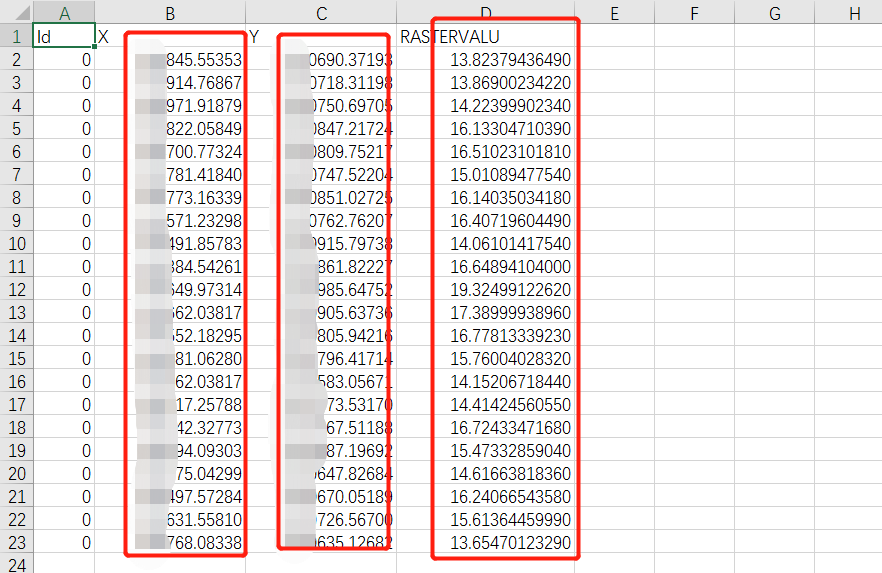This screenshot has width=882, height=573.
Task: Select column B header
Action: point(170,13)
